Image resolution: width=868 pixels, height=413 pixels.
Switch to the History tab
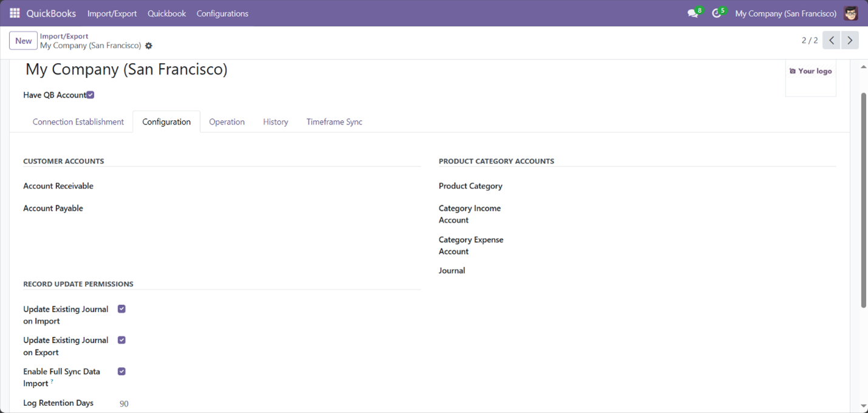[275, 121]
